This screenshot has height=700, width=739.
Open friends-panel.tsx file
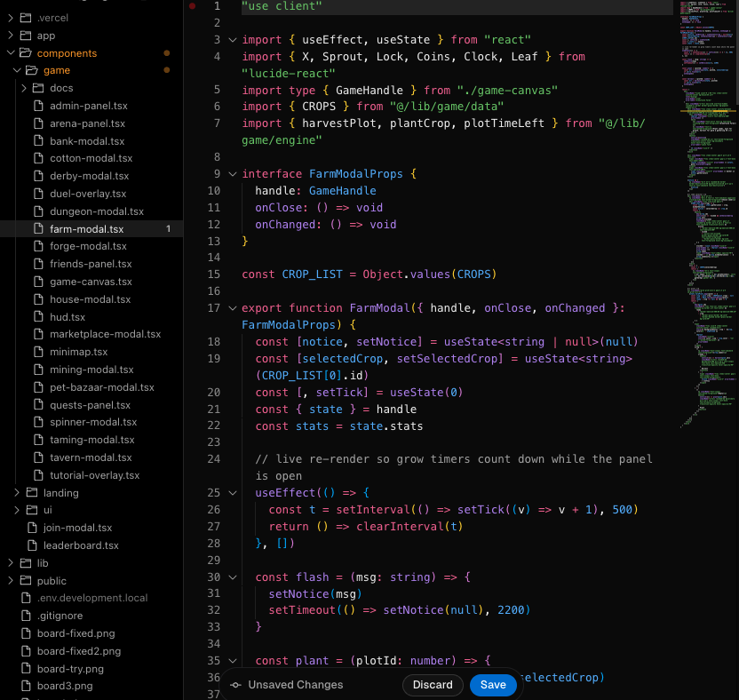pos(91,264)
